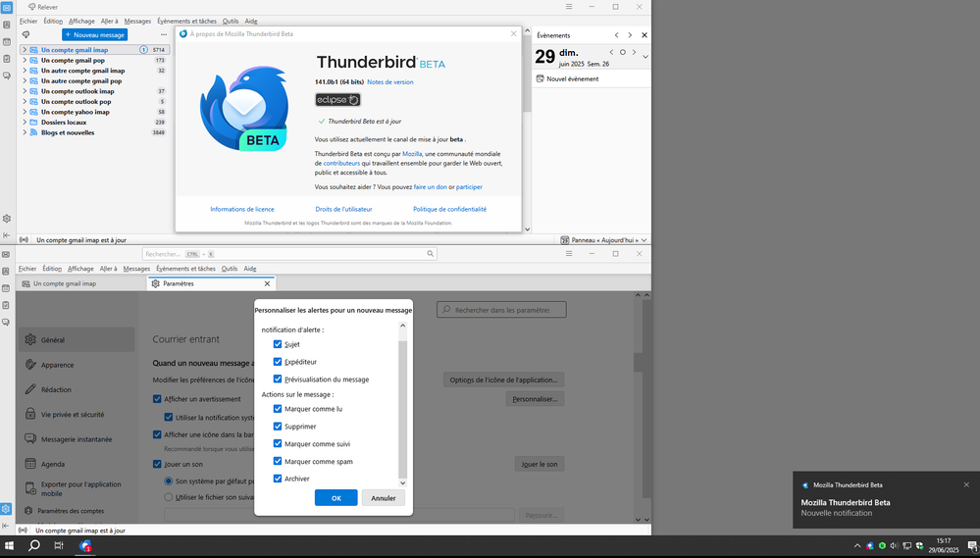Open the folder pane three-dots options menu
The image size is (980, 558).
coord(164,34)
